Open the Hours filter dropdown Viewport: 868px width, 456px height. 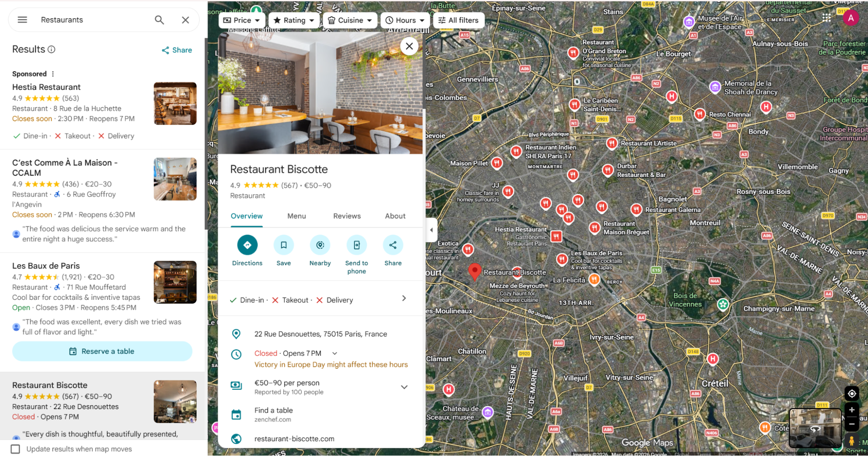point(405,20)
